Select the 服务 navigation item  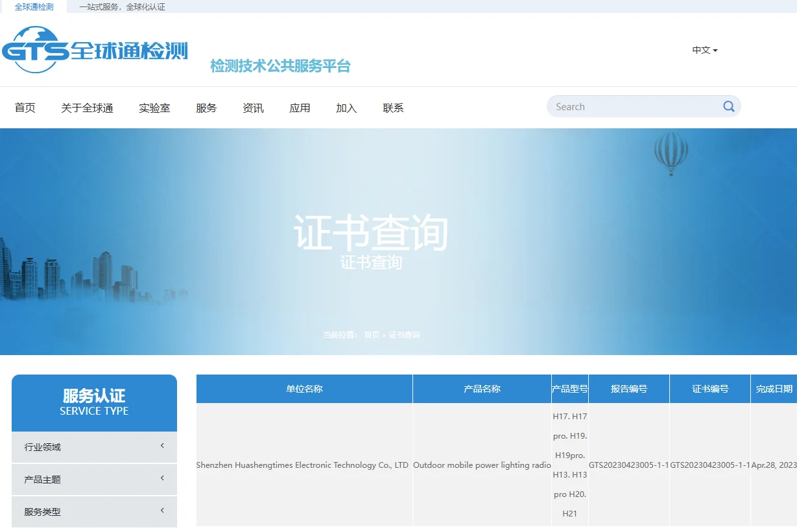pyautogui.click(x=206, y=108)
